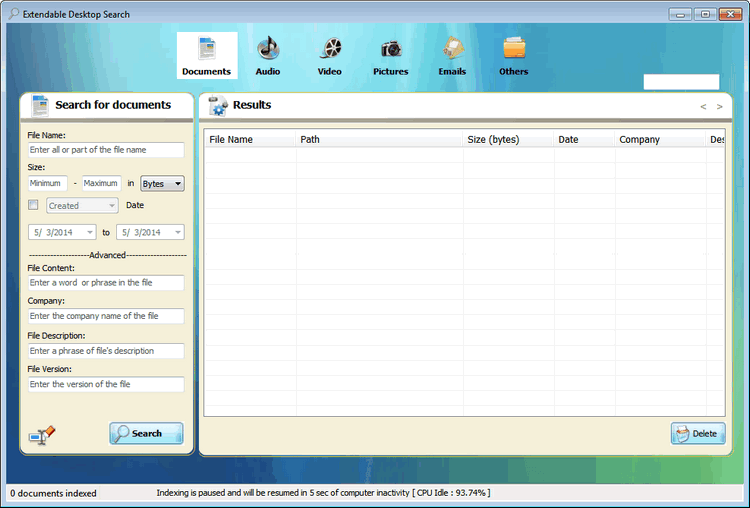Click the white box above Results panel

click(x=681, y=82)
